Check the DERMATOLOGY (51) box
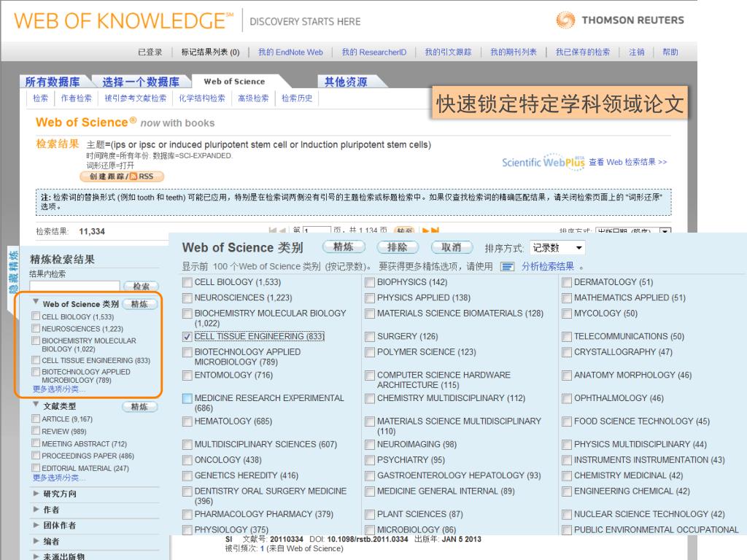747x560 pixels. [566, 282]
